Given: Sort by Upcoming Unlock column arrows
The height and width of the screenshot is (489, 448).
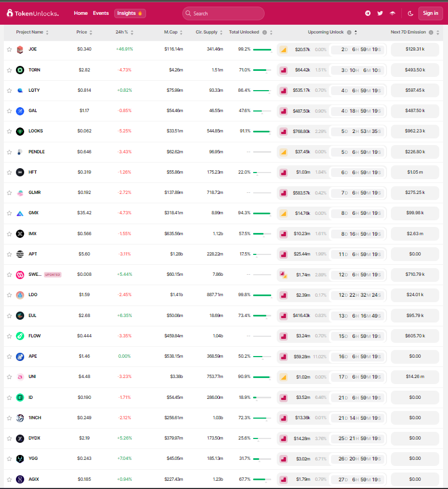Looking at the screenshot, I should [356, 32].
